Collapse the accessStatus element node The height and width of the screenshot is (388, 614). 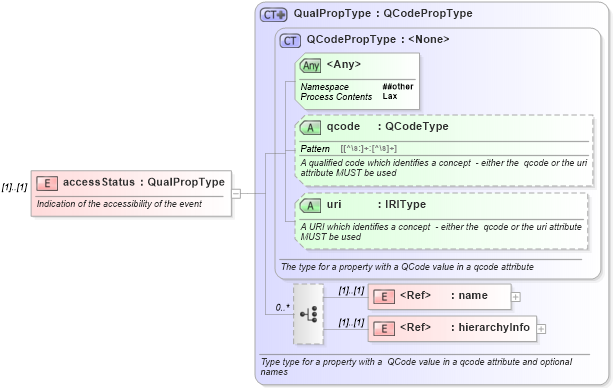coord(236,193)
